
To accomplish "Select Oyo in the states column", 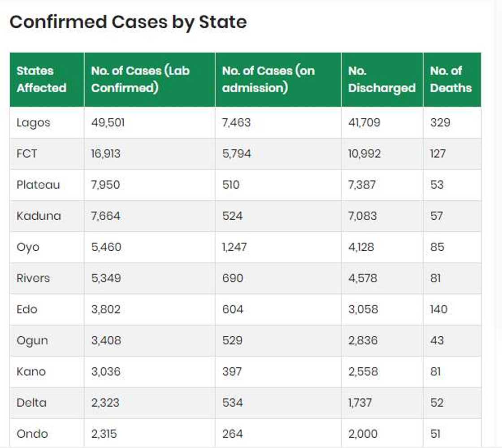I will 28,247.
